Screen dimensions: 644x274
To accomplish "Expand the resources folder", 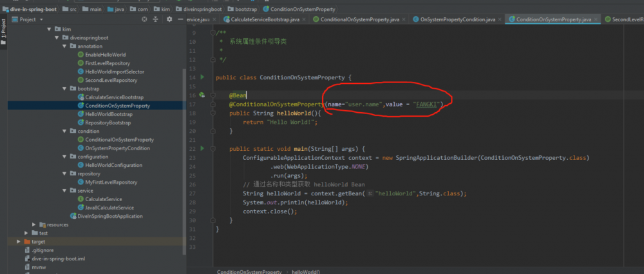I will click(x=34, y=224).
